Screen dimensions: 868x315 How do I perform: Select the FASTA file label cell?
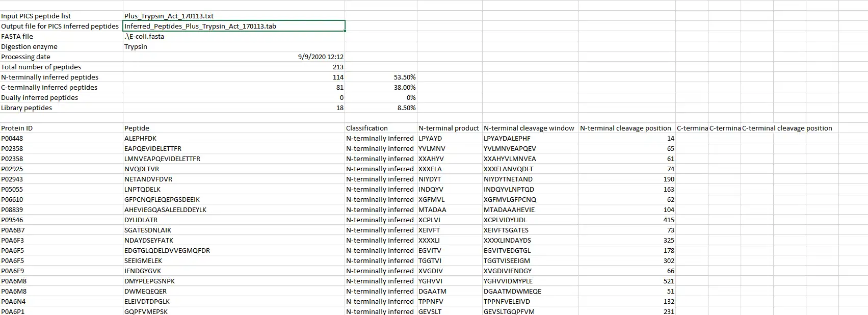pyautogui.click(x=62, y=36)
